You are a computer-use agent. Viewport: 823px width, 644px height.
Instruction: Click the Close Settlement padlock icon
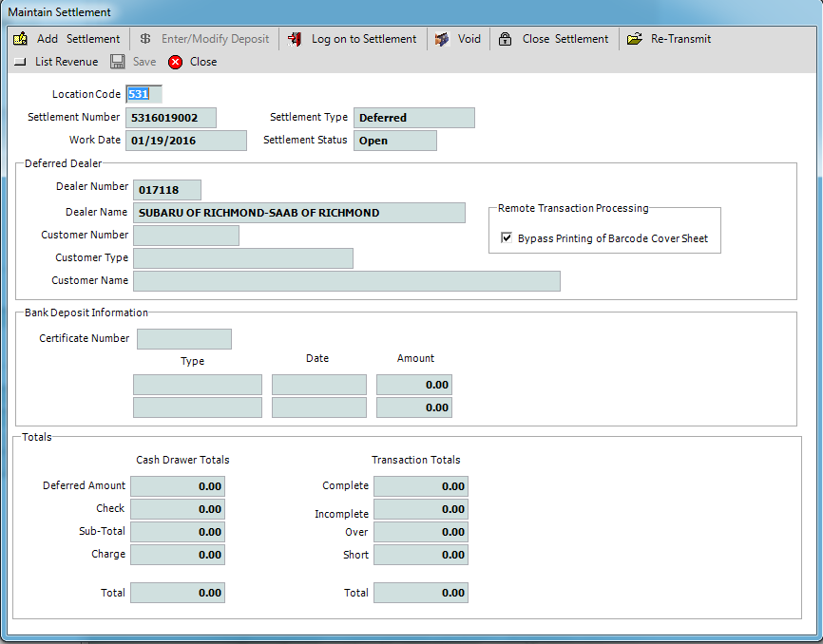[x=505, y=39]
